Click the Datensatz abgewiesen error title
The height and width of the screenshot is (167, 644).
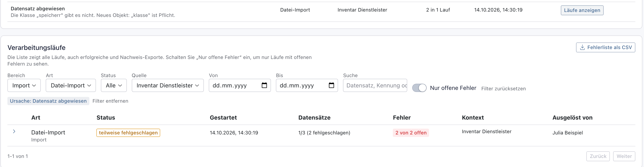[38, 8]
